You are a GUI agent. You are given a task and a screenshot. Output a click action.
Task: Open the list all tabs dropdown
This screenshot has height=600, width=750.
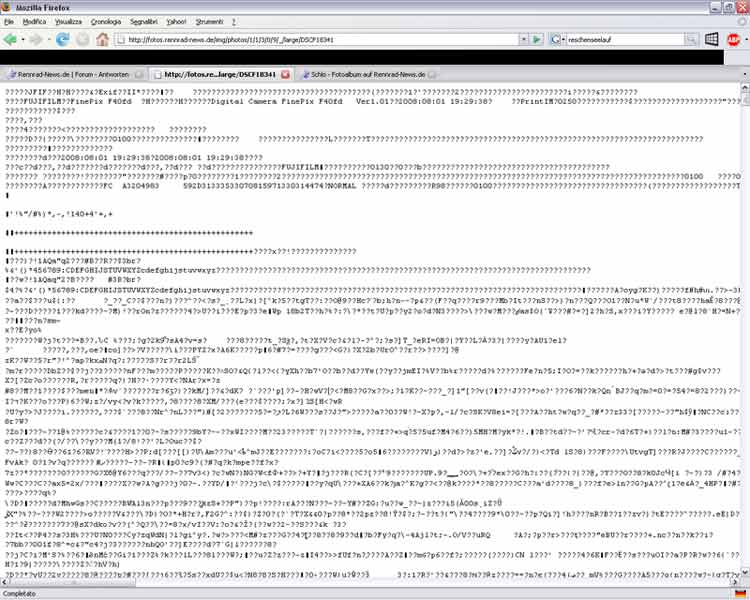(741, 74)
